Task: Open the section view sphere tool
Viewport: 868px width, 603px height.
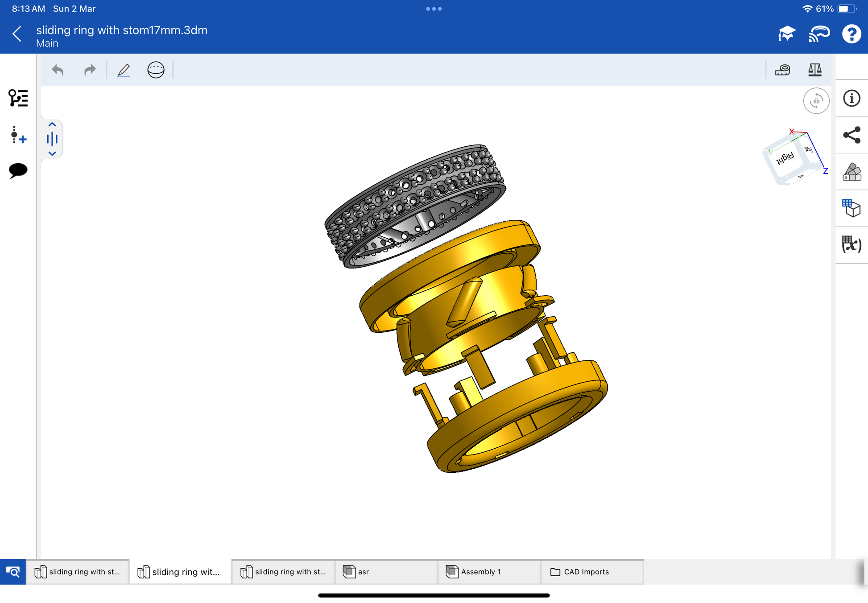Action: [x=156, y=70]
